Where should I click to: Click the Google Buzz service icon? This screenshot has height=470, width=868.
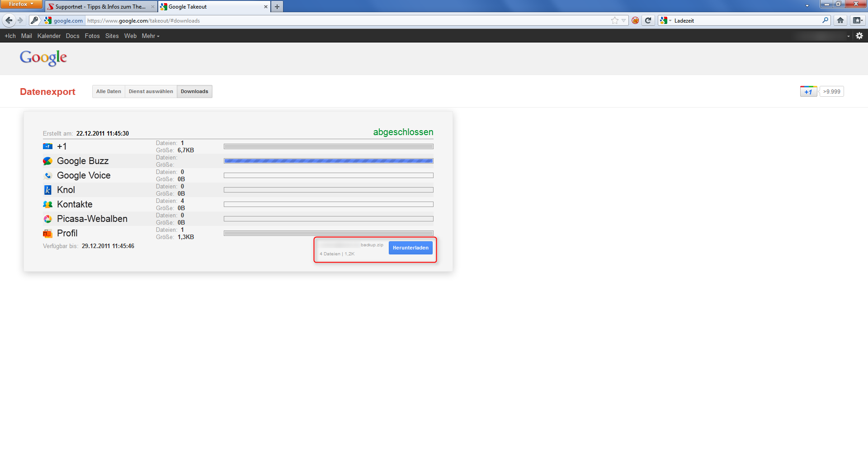48,161
